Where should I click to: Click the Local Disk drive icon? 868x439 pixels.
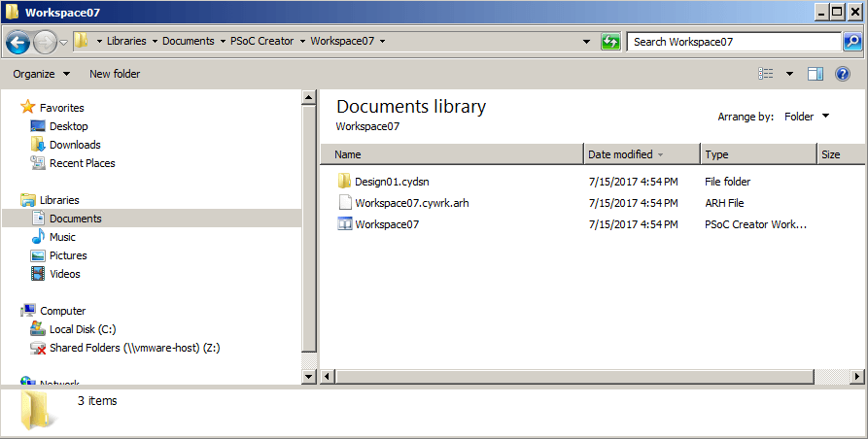(x=38, y=328)
